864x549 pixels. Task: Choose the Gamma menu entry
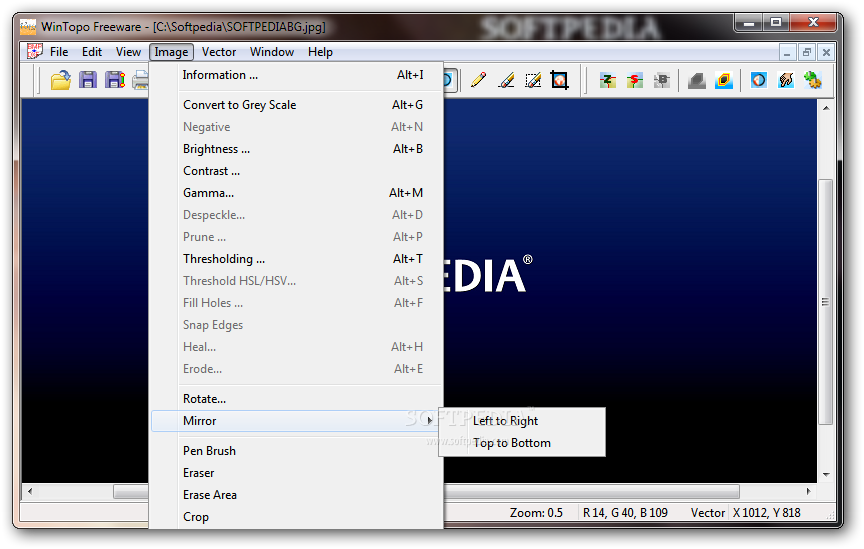click(x=297, y=193)
